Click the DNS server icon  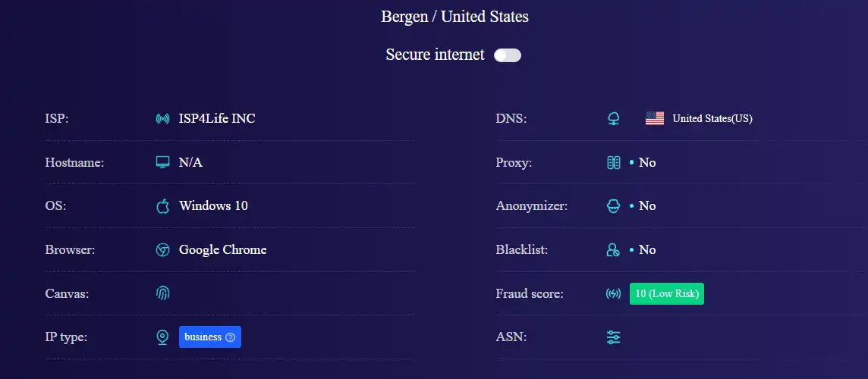[613, 118]
